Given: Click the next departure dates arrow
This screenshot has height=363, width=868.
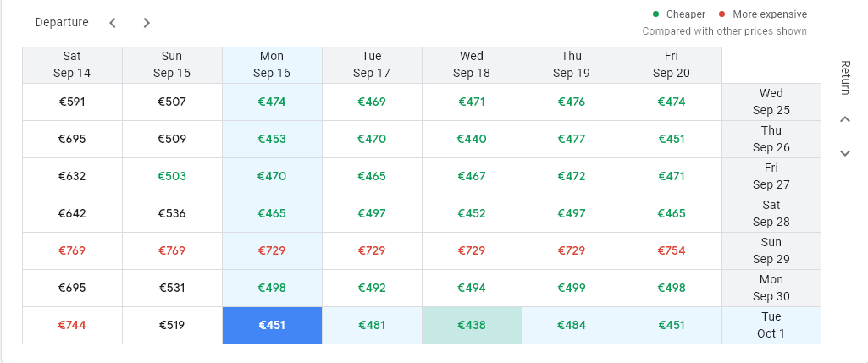Looking at the screenshot, I should coord(147,23).
